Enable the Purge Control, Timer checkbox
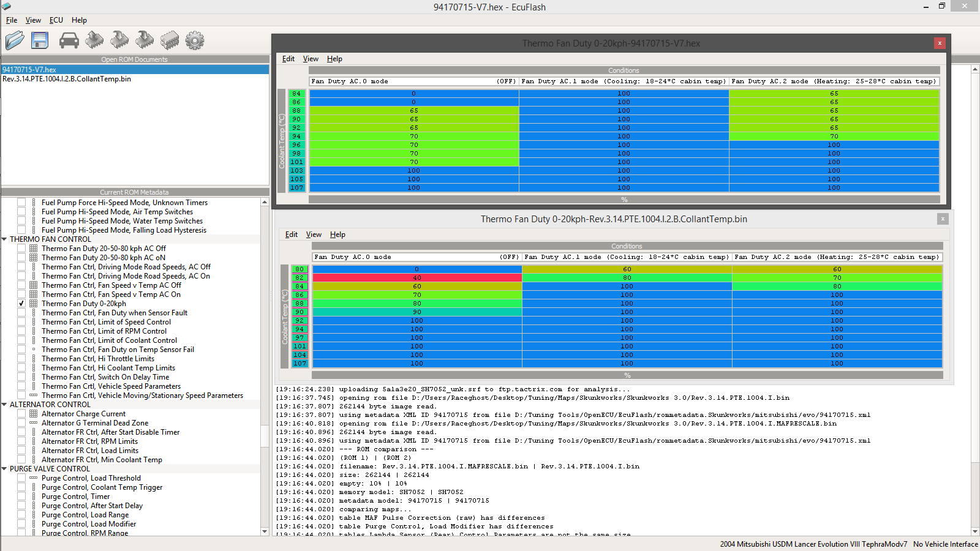 (21, 497)
